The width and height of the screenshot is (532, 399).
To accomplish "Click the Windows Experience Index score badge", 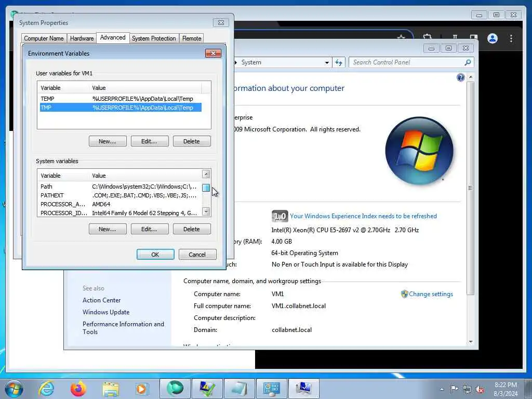I will (280, 216).
